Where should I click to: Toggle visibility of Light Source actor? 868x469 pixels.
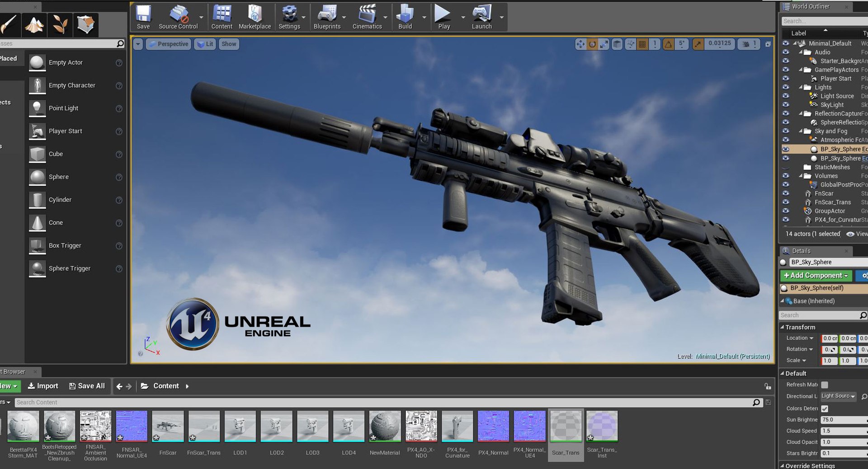(x=786, y=96)
